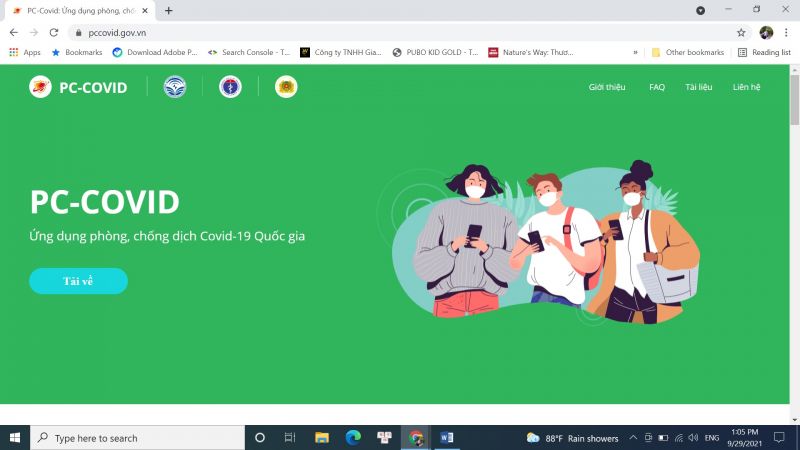Click the ENG language indicator

pyautogui.click(x=712, y=438)
